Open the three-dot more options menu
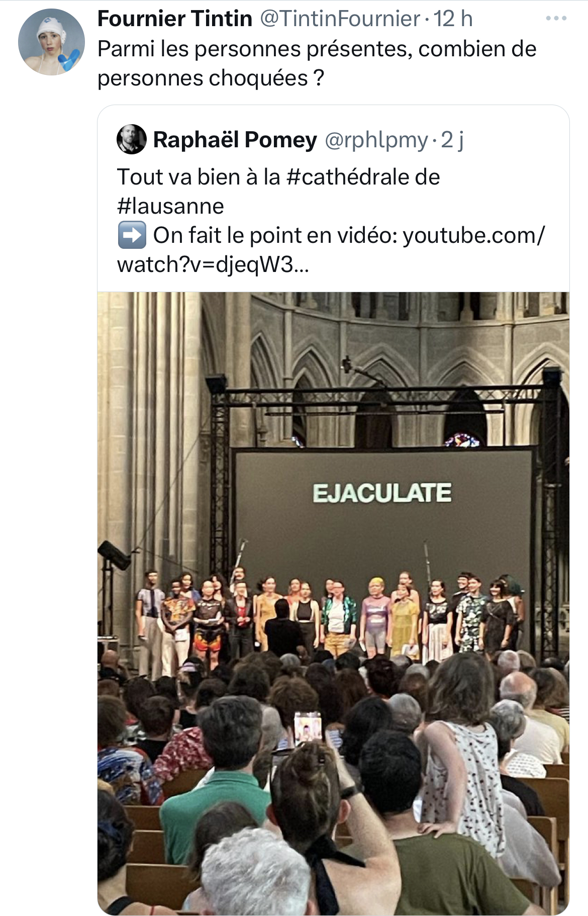This screenshot has width=588, height=916. (556, 19)
